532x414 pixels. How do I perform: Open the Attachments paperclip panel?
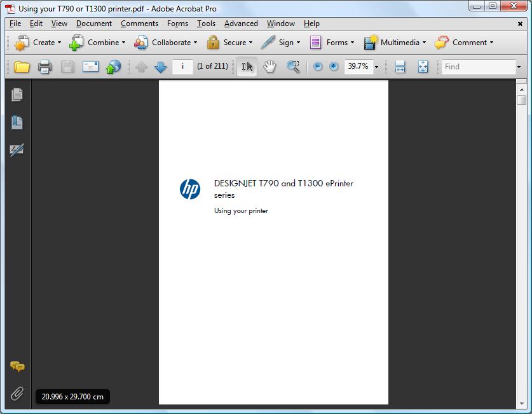[x=17, y=394]
